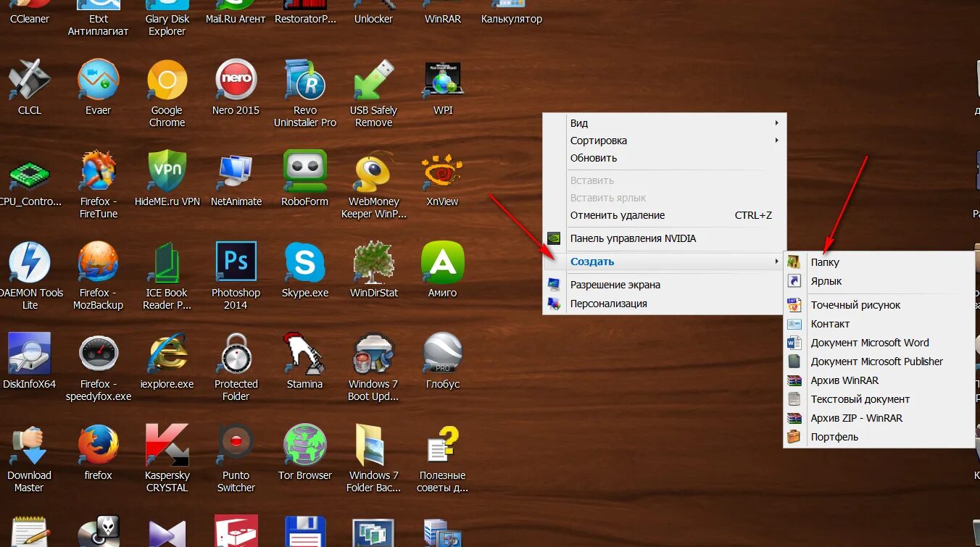Viewport: 980px width, 547px height.
Task: Click the WinRAR icon label
Action: (442, 19)
